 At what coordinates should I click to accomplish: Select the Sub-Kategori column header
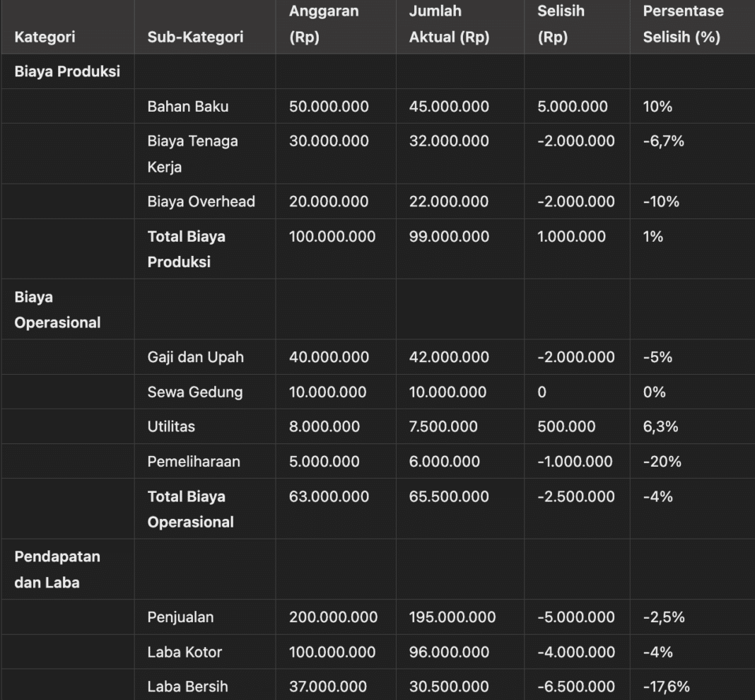(184, 37)
